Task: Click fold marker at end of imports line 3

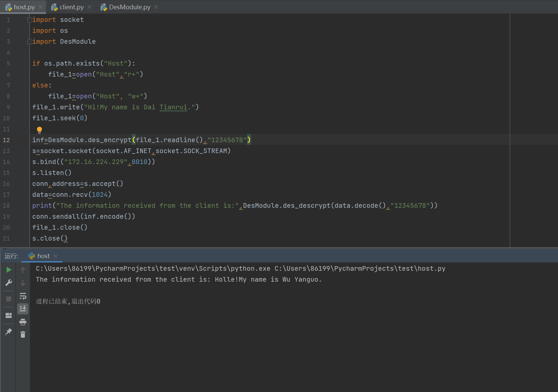Action: tap(30, 42)
